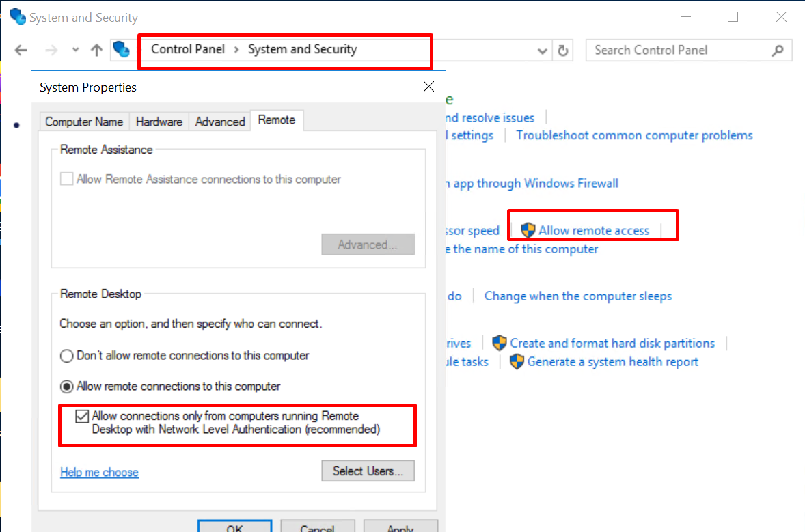Switch to the Computer Name tab
The image size is (805, 532).
84,122
